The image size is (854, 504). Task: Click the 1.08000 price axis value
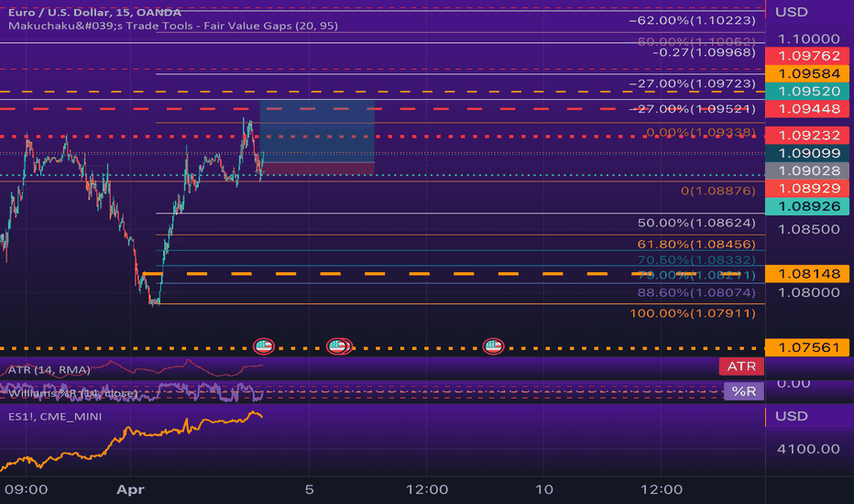tap(808, 292)
